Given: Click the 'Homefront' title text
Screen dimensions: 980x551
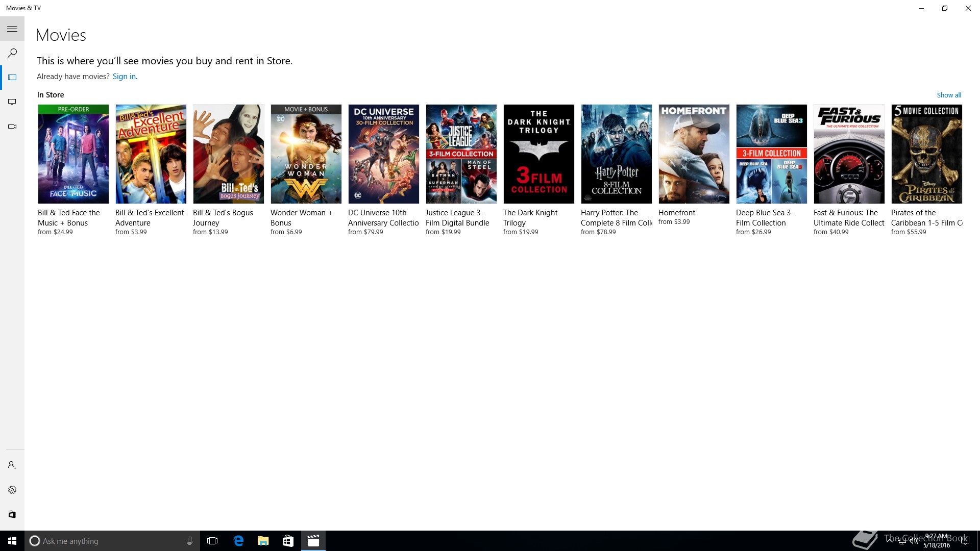Looking at the screenshot, I should tap(677, 213).
